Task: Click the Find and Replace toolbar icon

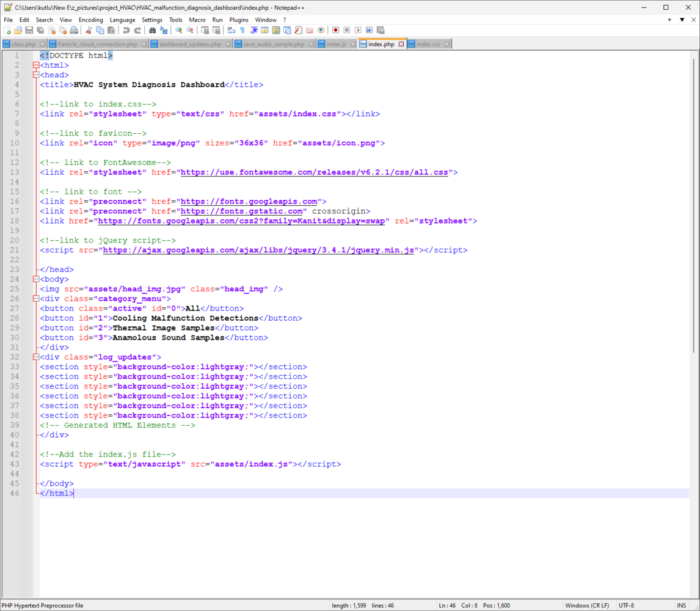Action: tap(164, 30)
